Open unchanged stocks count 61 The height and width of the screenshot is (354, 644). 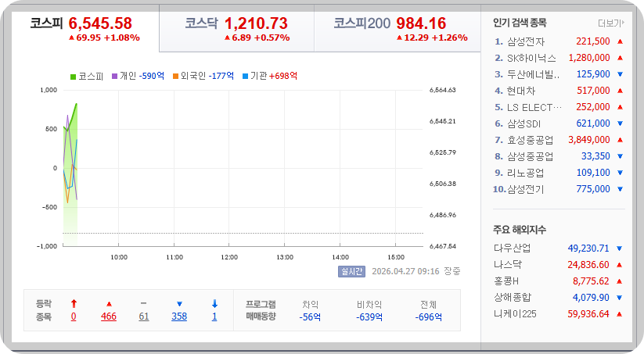pos(144,316)
